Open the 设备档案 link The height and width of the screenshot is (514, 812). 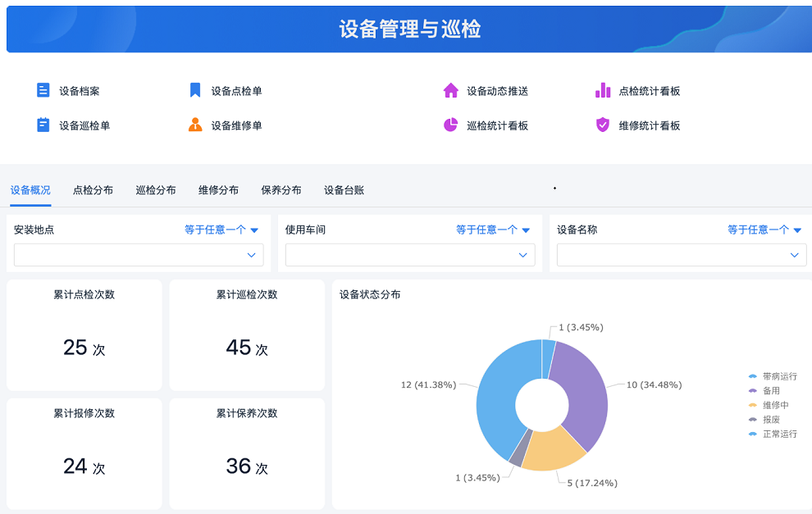pos(80,91)
